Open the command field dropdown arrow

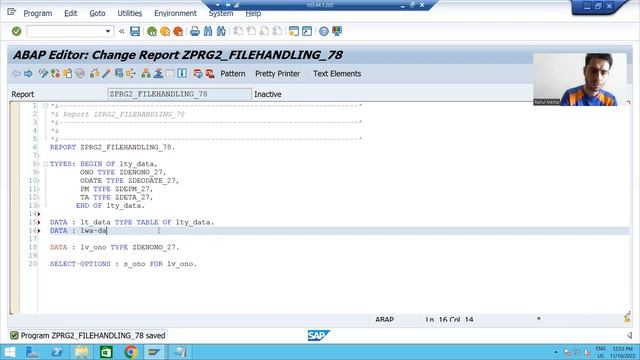click(x=108, y=31)
